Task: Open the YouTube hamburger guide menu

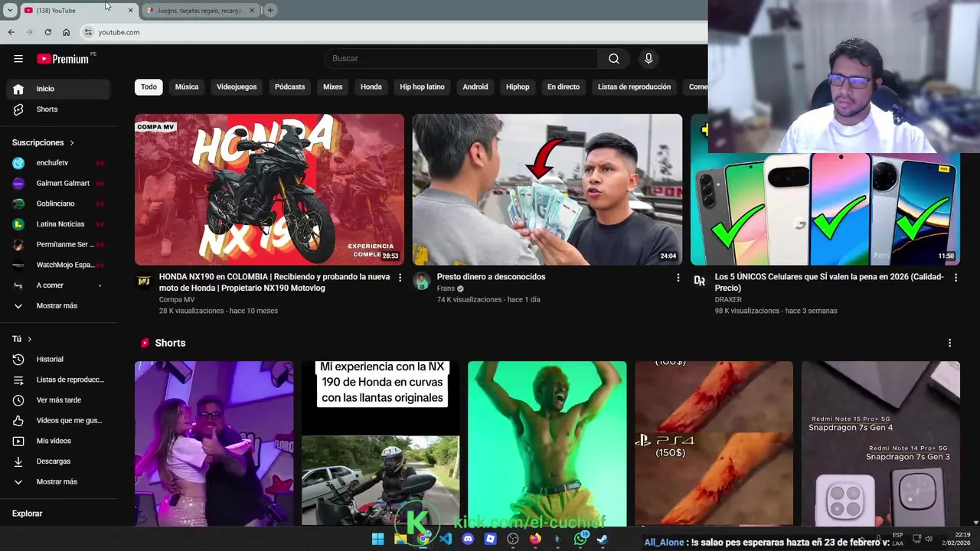Action: point(18,59)
